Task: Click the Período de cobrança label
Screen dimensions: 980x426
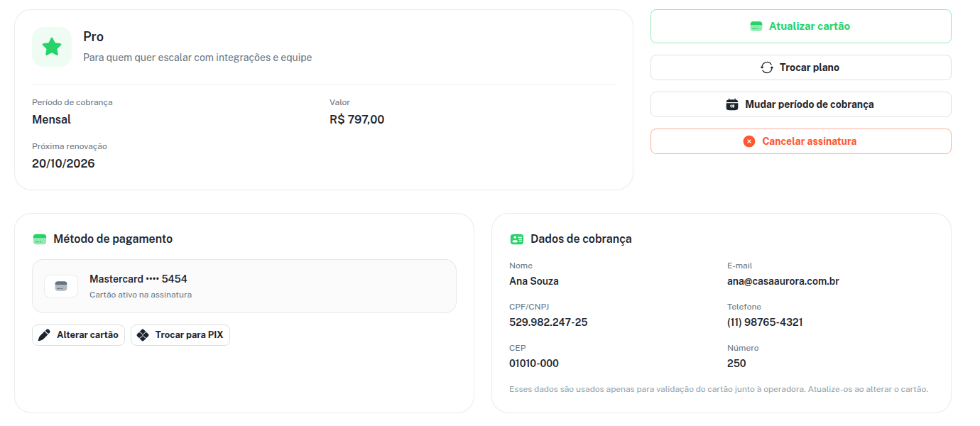Action: click(x=72, y=102)
